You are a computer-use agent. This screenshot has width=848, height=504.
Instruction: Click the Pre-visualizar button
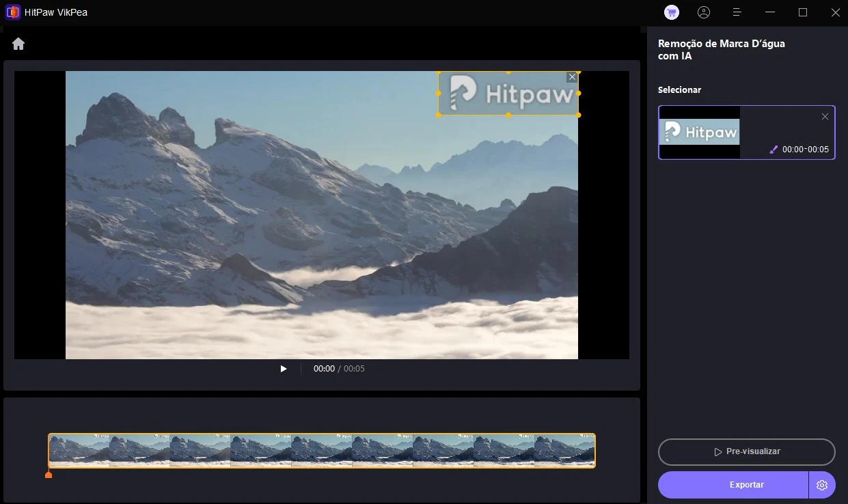pyautogui.click(x=746, y=451)
